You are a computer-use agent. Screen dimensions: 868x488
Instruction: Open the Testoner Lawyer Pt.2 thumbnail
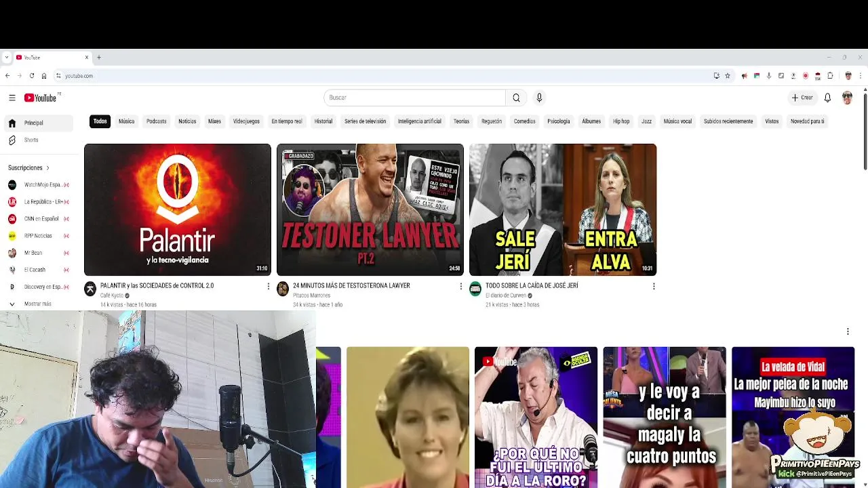370,209
